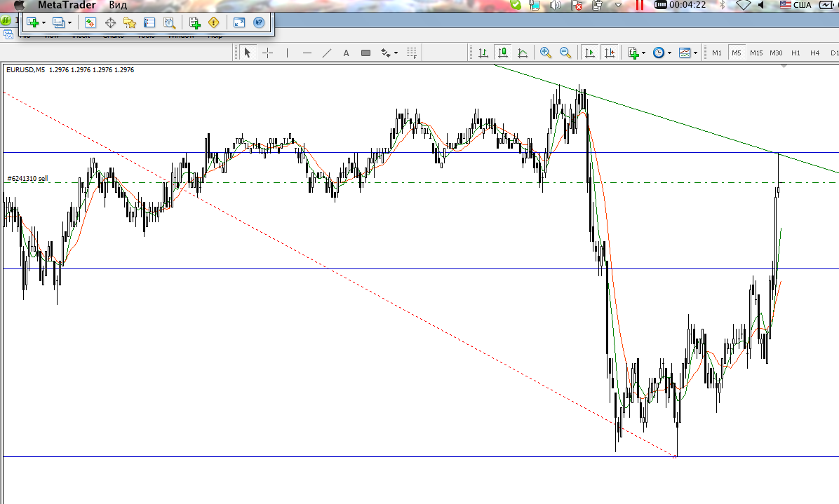
Task: Click the green checkmark status icon
Action: tap(516, 5)
